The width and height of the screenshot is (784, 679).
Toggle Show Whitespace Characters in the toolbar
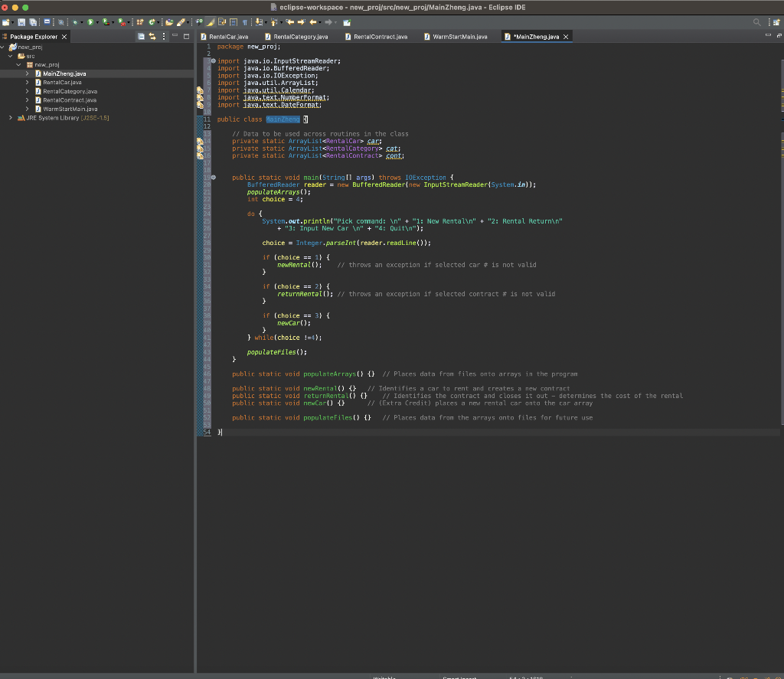pos(245,21)
